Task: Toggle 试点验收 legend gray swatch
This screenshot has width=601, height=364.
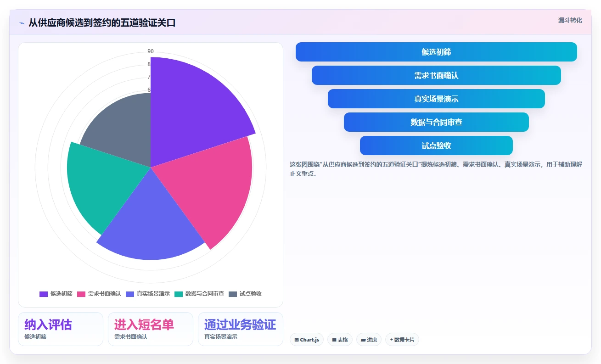Action: click(233, 294)
